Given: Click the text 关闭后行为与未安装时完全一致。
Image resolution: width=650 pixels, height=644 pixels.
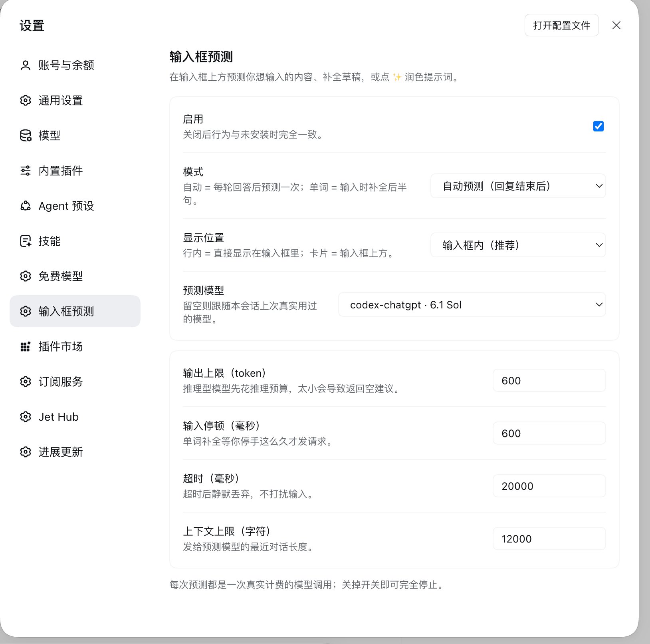Looking at the screenshot, I should point(253,135).
